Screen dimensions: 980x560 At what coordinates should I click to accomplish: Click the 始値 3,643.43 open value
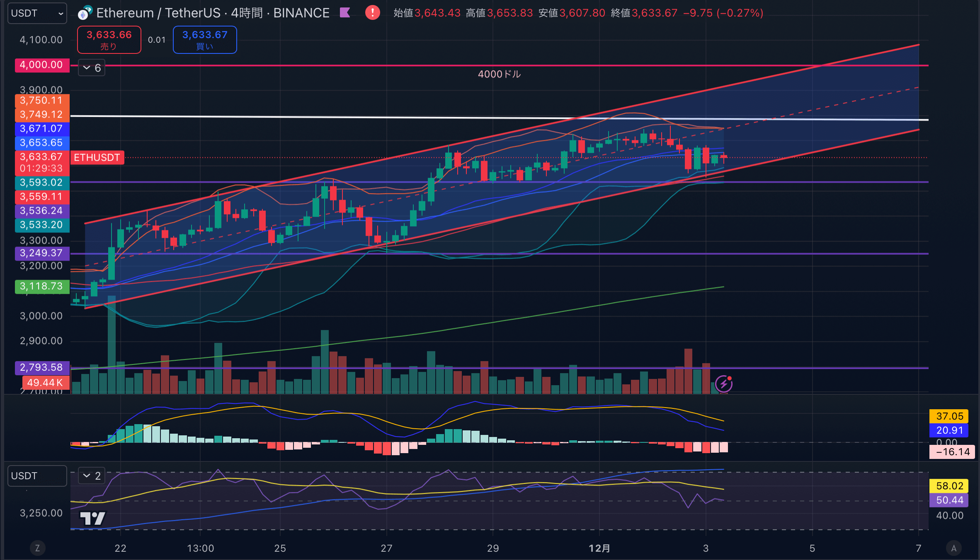coord(427,13)
